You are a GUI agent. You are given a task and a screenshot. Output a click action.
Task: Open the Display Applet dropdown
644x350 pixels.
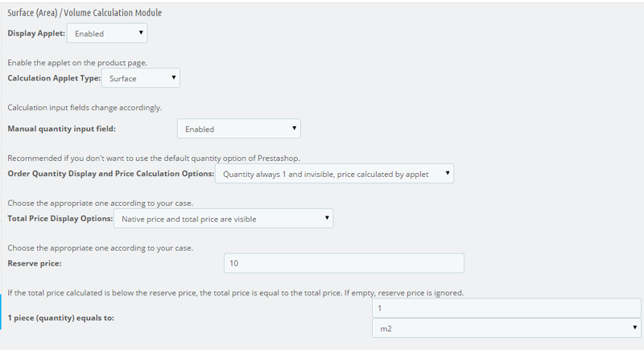point(107,33)
